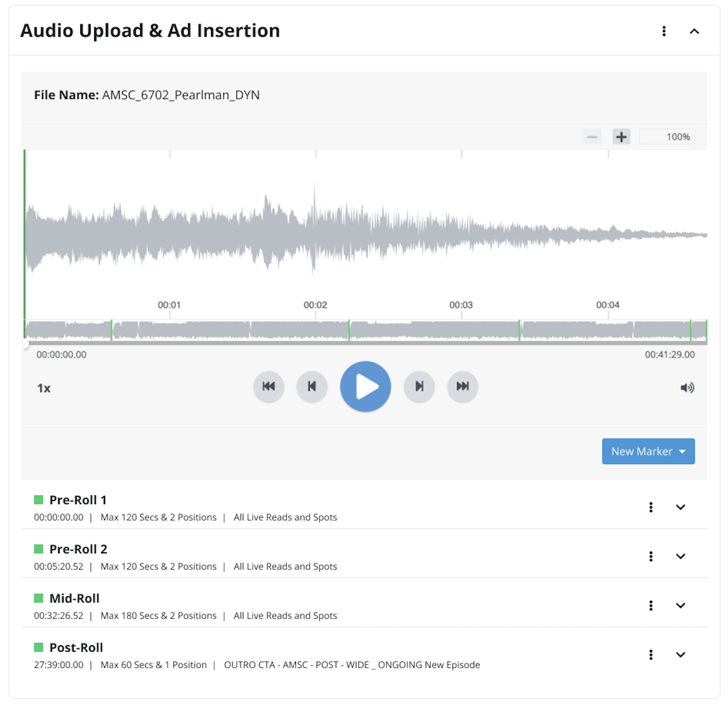The image size is (728, 708).
Task: Click the 100% zoom level field
Action: (x=667, y=137)
